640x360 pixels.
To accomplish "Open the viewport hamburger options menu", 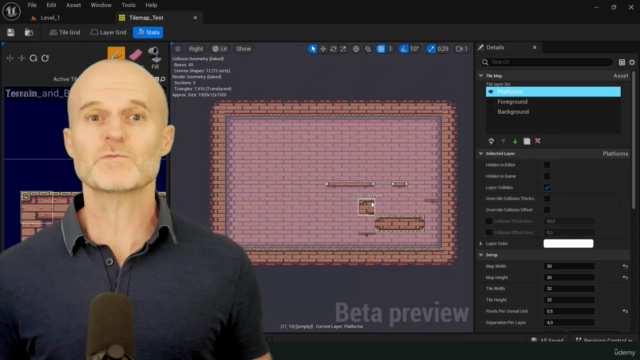I will pos(178,49).
